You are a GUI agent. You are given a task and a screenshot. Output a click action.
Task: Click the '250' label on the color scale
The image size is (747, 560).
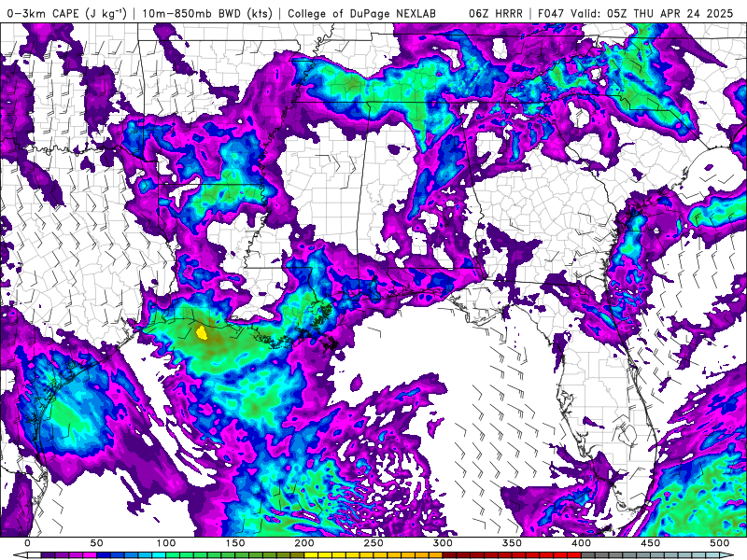tap(373, 543)
